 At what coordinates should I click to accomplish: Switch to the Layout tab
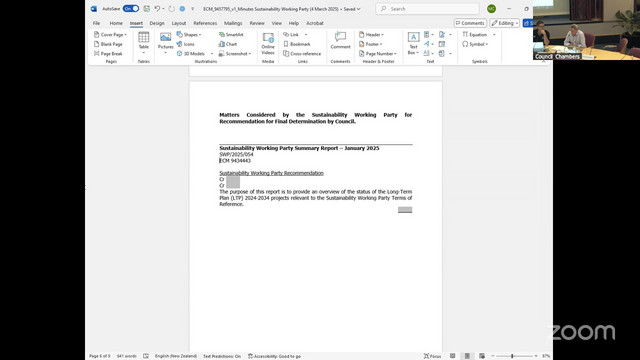178,23
